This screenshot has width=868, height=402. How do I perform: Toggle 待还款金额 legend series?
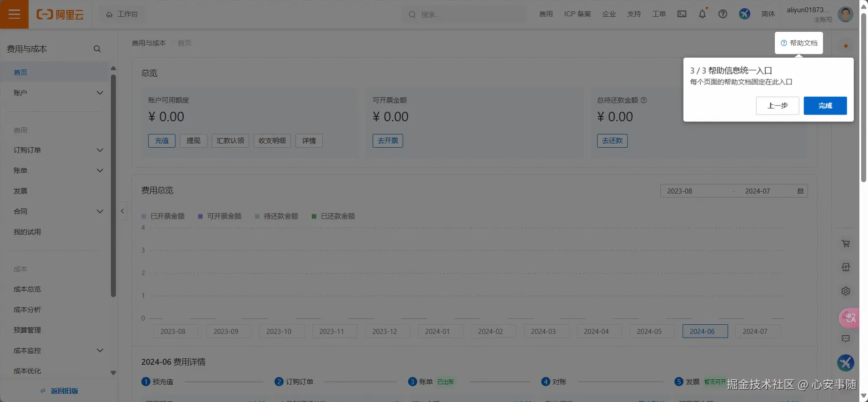click(277, 216)
